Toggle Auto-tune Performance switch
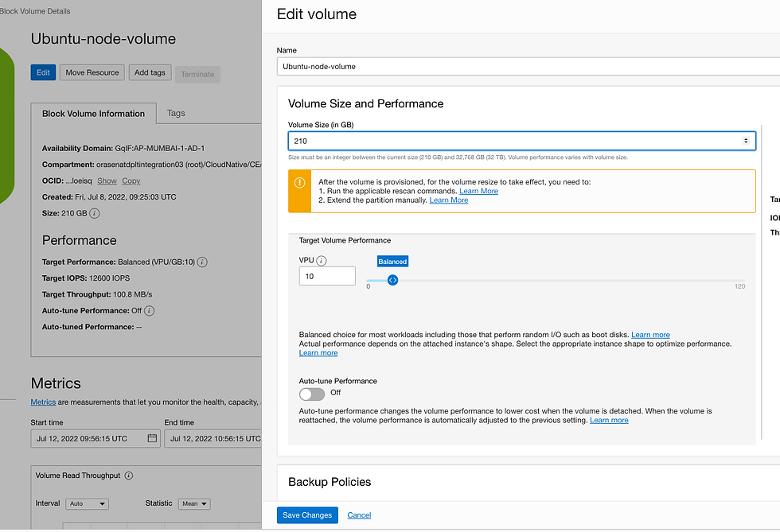The width and height of the screenshot is (780, 532). click(x=312, y=394)
